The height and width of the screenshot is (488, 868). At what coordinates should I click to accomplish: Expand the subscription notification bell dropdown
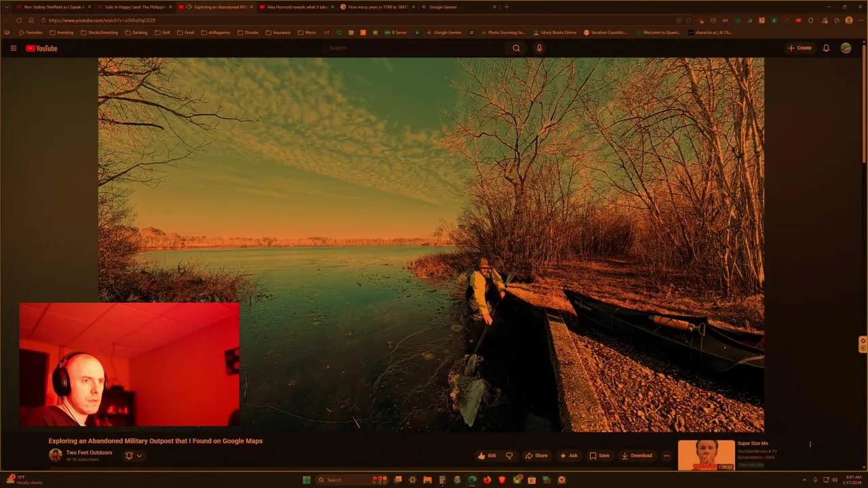[x=134, y=455]
